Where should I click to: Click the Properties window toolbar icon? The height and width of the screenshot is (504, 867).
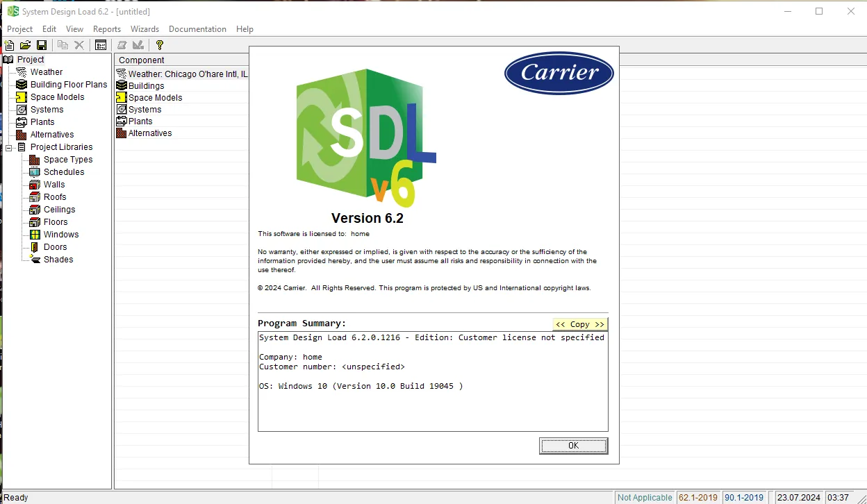(x=101, y=45)
